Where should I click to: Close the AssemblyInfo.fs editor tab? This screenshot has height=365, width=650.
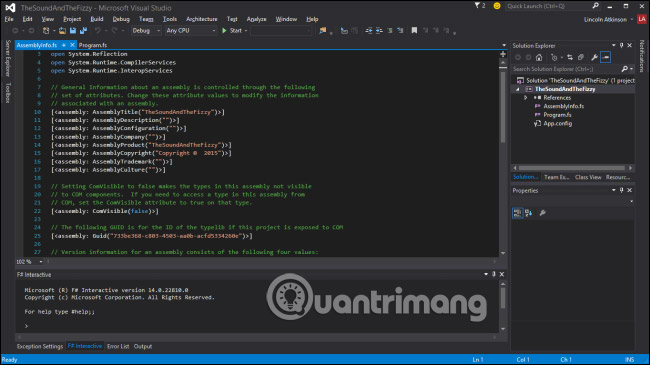[x=72, y=45]
